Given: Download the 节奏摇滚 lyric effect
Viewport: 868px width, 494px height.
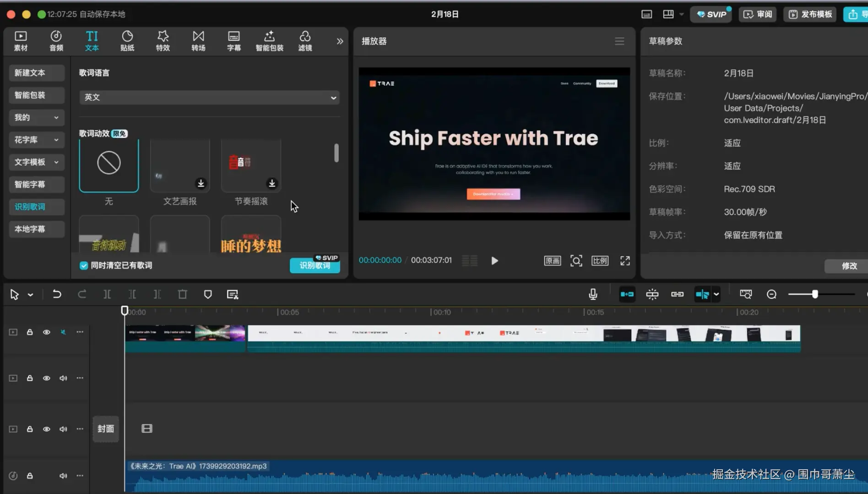Looking at the screenshot, I should click(x=272, y=183).
